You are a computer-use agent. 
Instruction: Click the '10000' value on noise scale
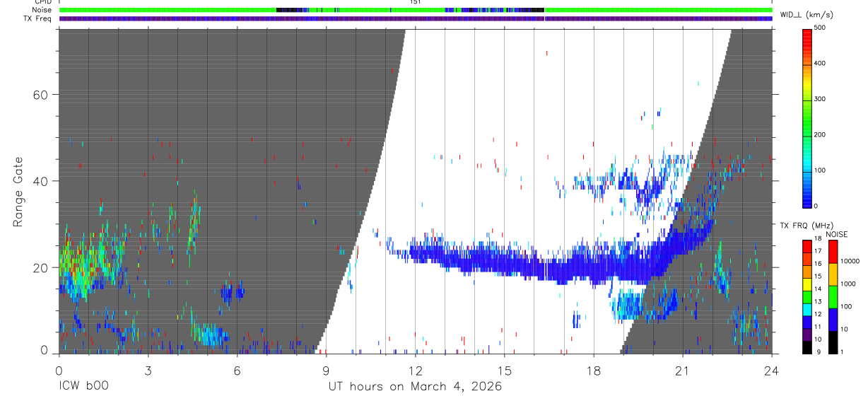click(850, 261)
